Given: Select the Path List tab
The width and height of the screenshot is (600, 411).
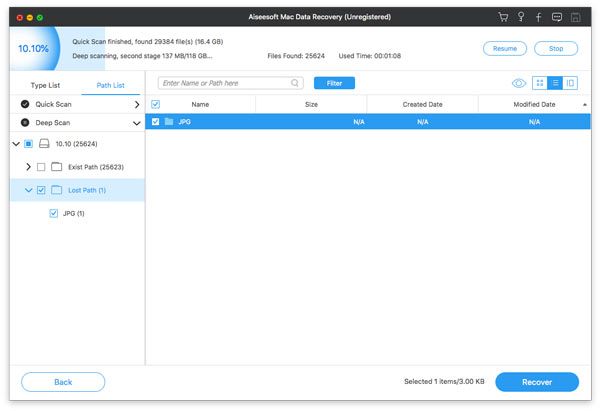Looking at the screenshot, I should [x=109, y=85].
